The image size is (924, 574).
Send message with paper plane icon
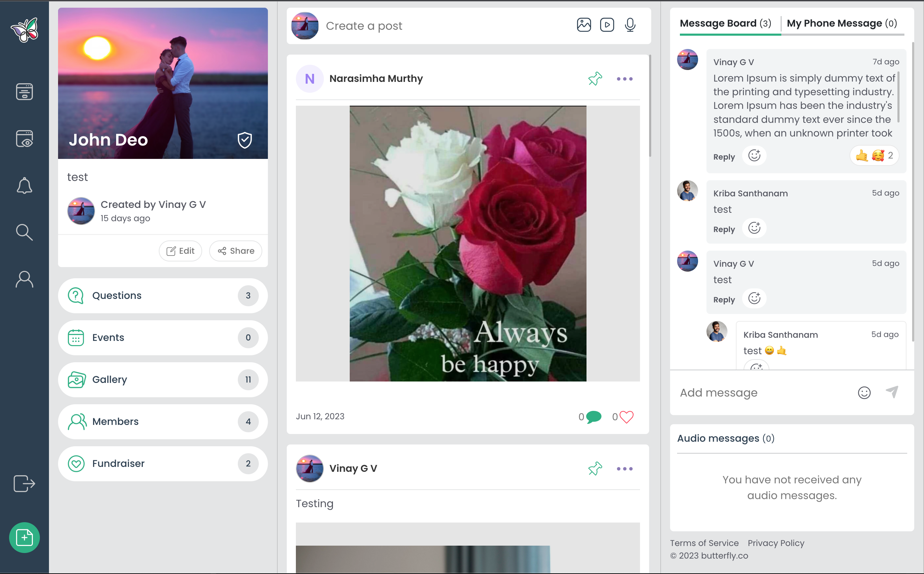[x=892, y=392]
